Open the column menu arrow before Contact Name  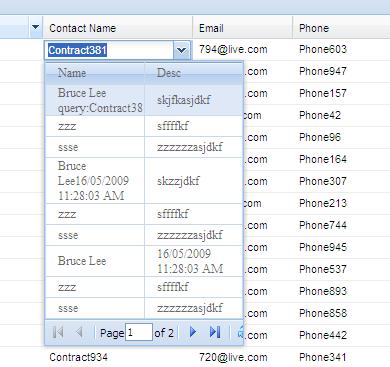(x=36, y=27)
